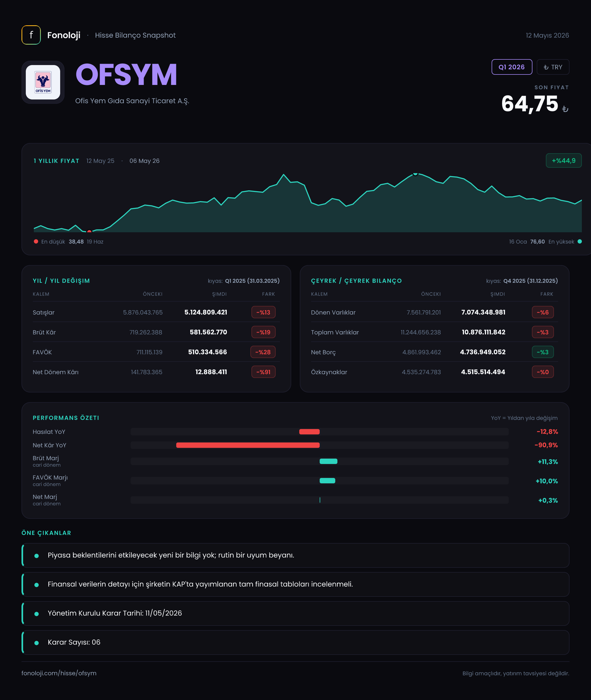This screenshot has height=700, width=591.
Task: Click the +0,3% Net Marj value
Action: [548, 501]
